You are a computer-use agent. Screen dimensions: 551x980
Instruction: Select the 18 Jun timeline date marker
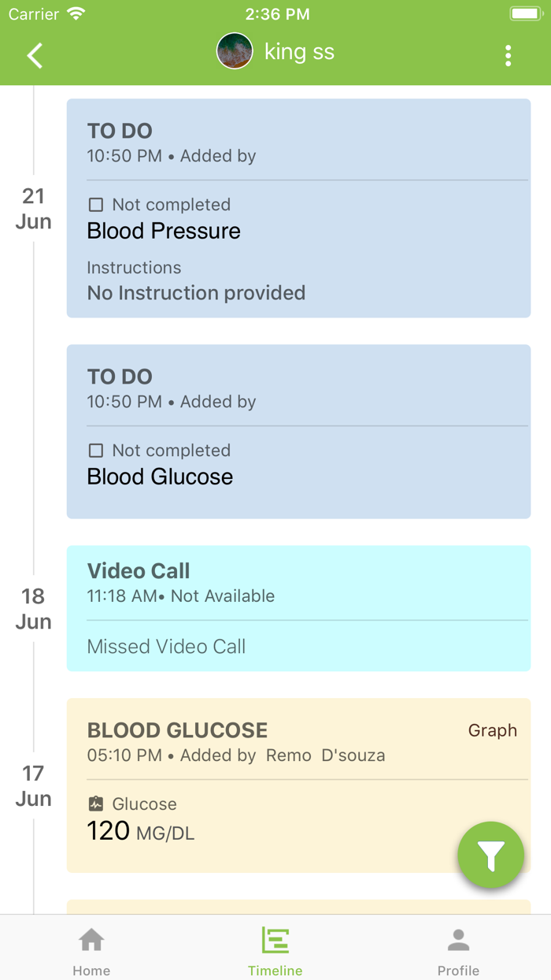coord(33,609)
